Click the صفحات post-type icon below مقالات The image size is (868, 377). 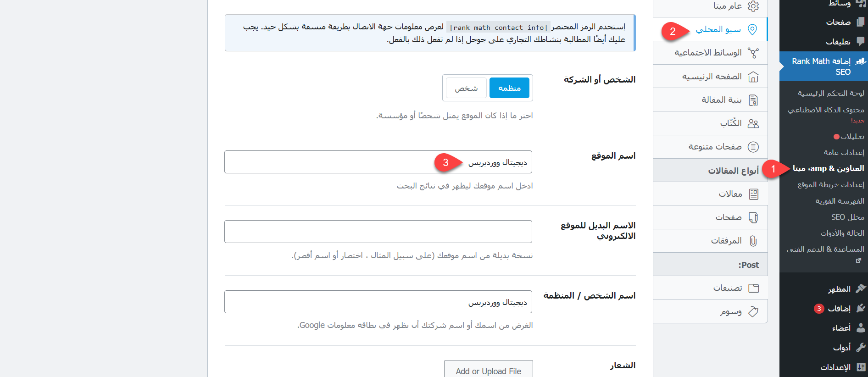(753, 217)
